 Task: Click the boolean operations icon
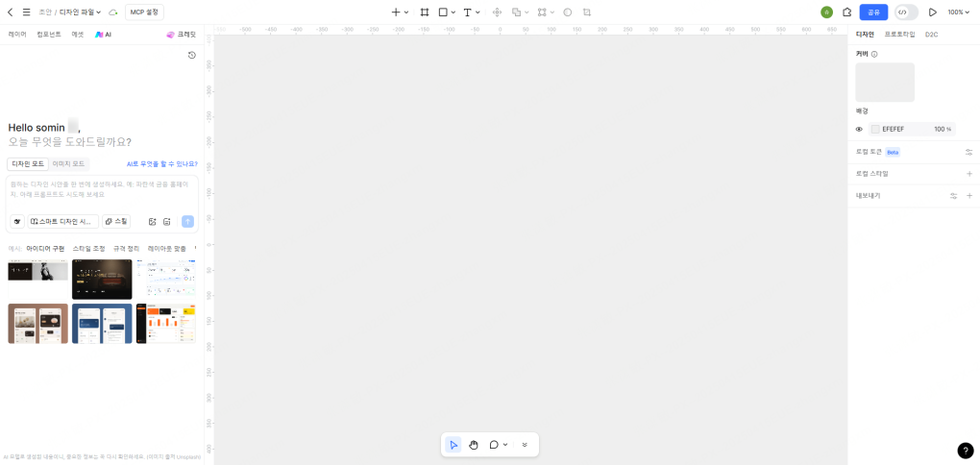click(x=516, y=12)
